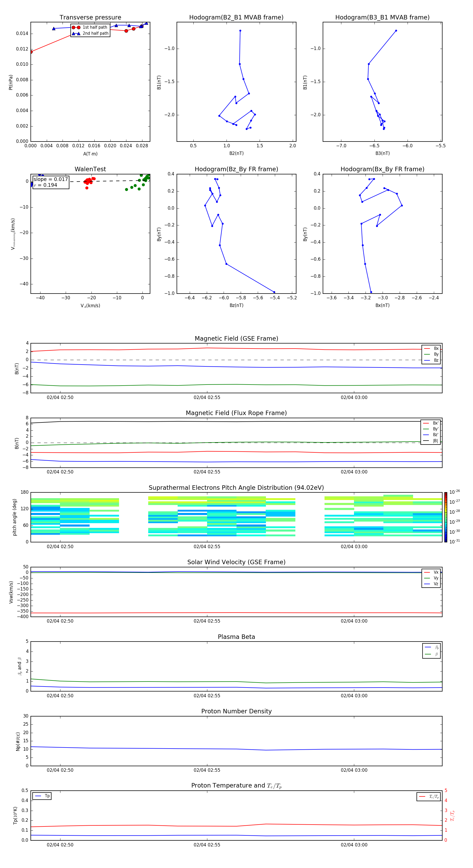Click the red 'Te/Tp' right axis label

coord(452,816)
